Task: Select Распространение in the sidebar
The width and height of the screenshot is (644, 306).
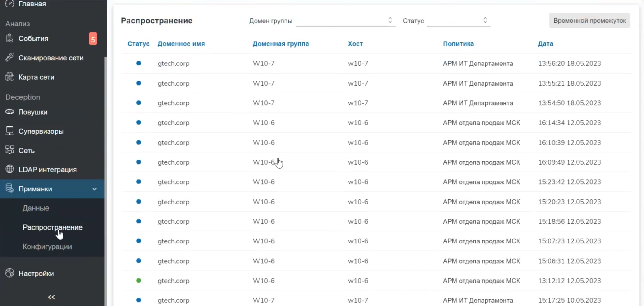Action: point(53,227)
